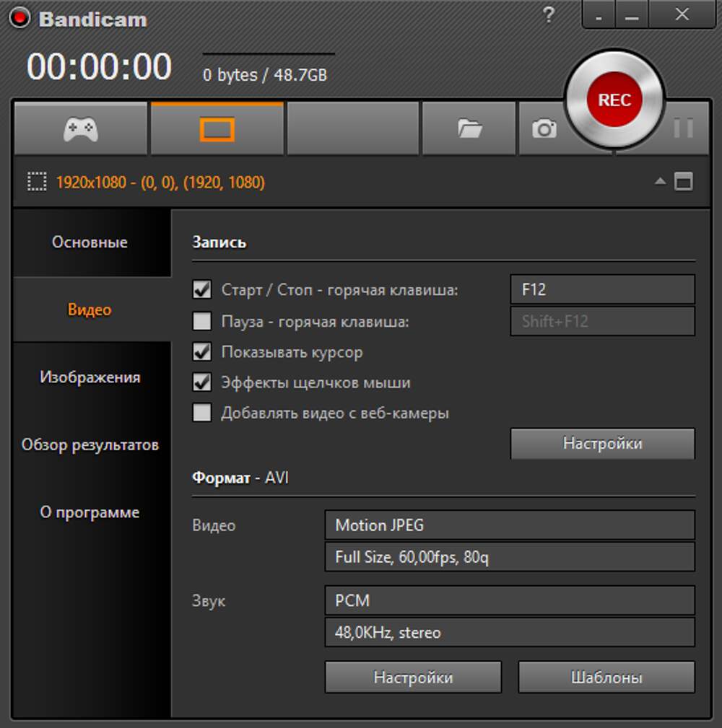Screen dimensions: 722x728
Task: Take screenshot with camera icon
Action: [x=544, y=129]
